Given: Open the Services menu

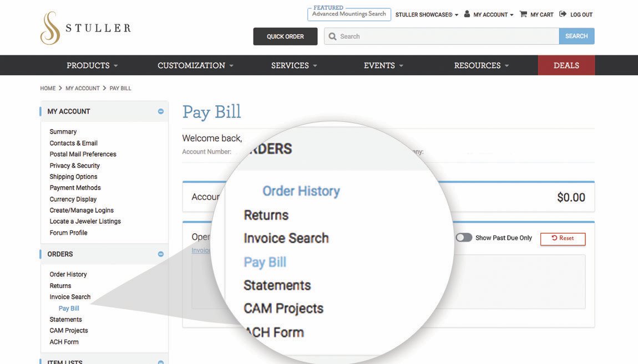Looking at the screenshot, I should point(294,65).
